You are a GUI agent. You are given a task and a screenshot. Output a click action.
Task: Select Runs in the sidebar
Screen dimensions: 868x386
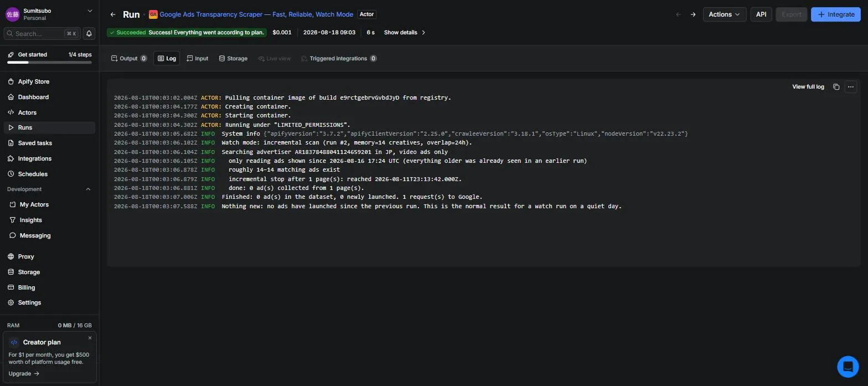(49, 127)
